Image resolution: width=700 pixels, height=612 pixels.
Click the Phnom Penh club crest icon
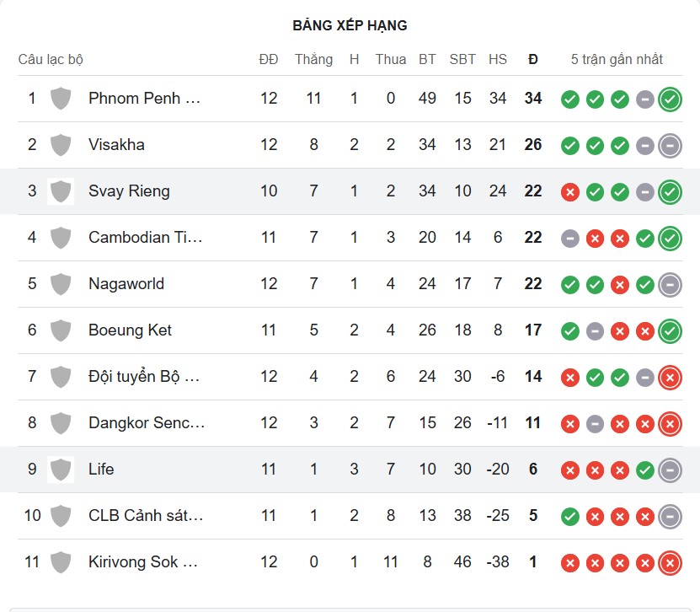(60, 99)
